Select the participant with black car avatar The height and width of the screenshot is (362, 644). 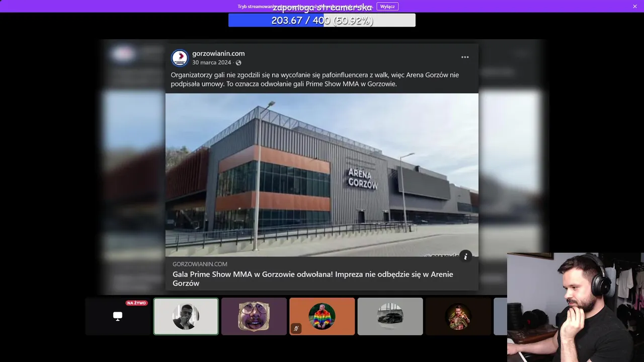[390, 316]
